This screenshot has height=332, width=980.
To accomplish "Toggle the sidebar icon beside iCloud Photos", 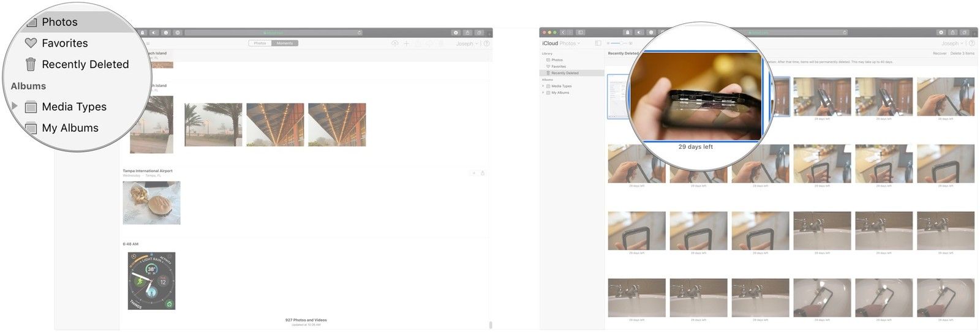I will point(598,43).
